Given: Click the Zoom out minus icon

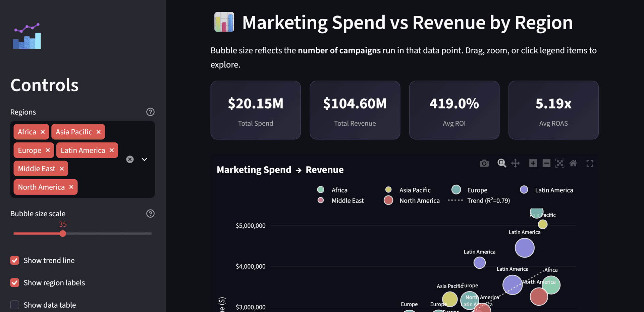Looking at the screenshot, I should tap(546, 163).
